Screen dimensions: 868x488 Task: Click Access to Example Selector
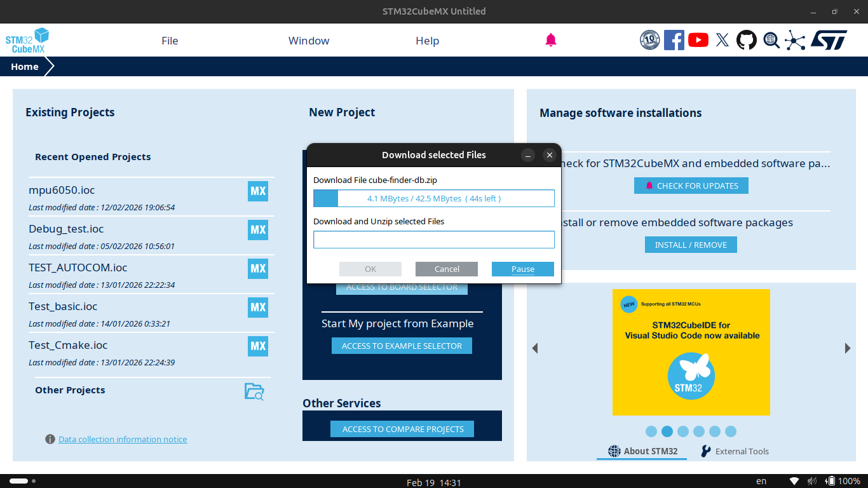402,346
